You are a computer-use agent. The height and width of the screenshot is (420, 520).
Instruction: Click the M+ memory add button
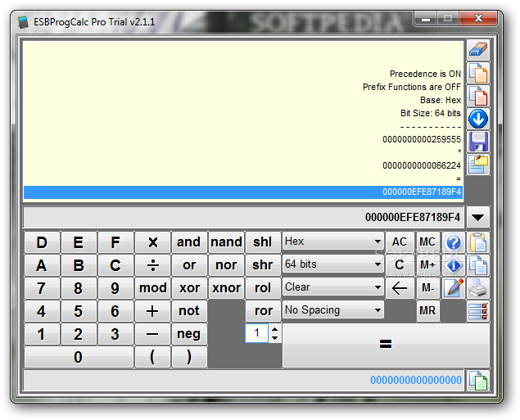tap(427, 265)
